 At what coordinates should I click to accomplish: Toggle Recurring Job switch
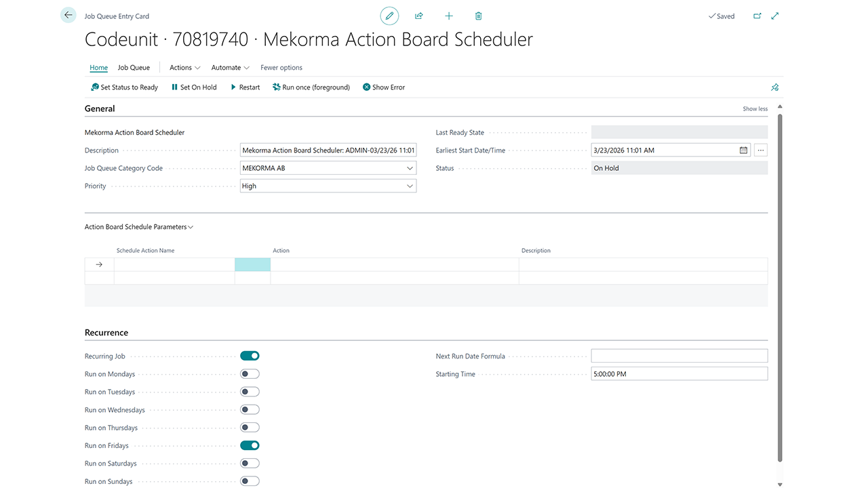(250, 356)
